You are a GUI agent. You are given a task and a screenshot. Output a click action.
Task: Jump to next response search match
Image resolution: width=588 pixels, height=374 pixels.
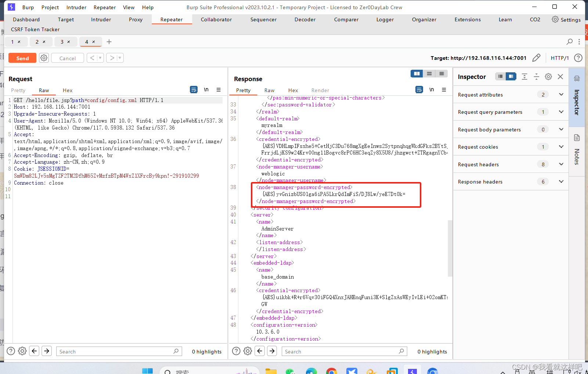[x=272, y=351]
